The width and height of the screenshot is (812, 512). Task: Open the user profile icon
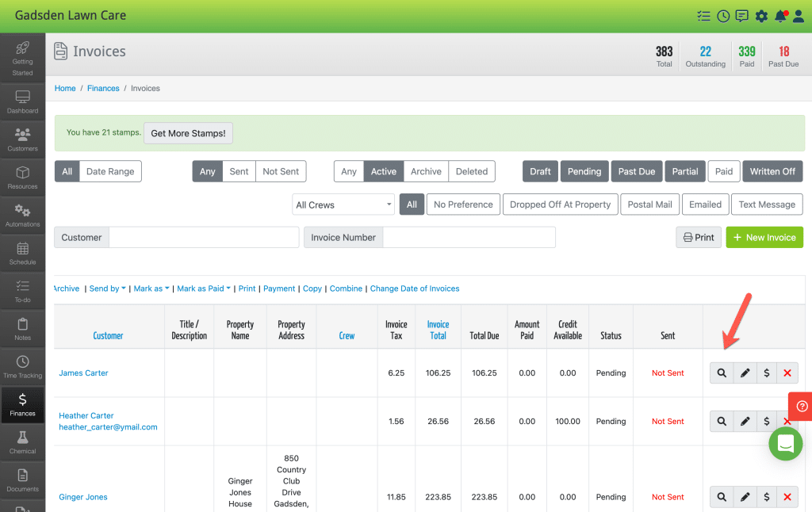799,16
